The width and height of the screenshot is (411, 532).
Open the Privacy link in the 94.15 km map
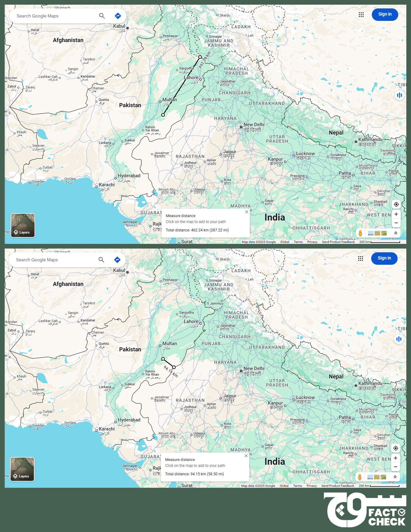[x=312, y=486]
